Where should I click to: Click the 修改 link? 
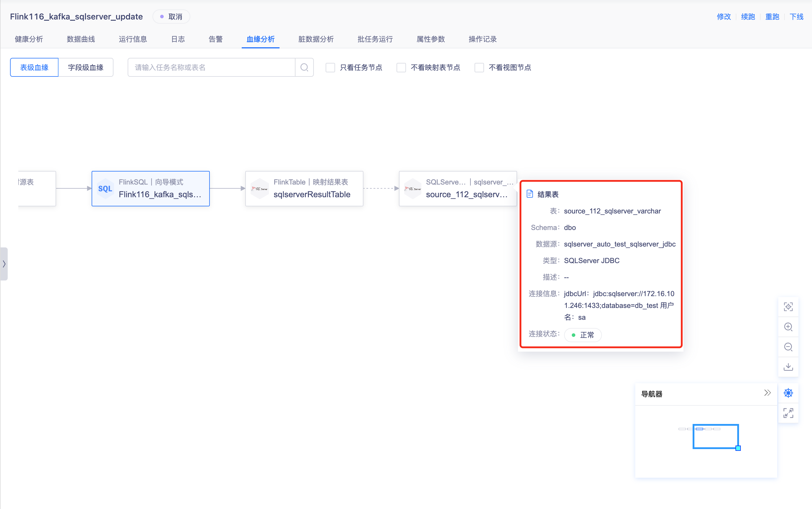pyautogui.click(x=724, y=17)
